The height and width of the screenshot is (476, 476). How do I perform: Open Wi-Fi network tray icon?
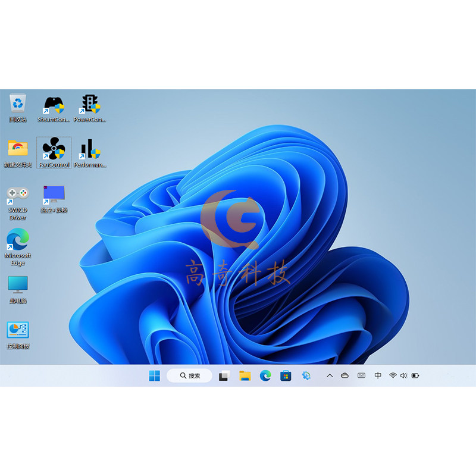pyautogui.click(x=393, y=376)
